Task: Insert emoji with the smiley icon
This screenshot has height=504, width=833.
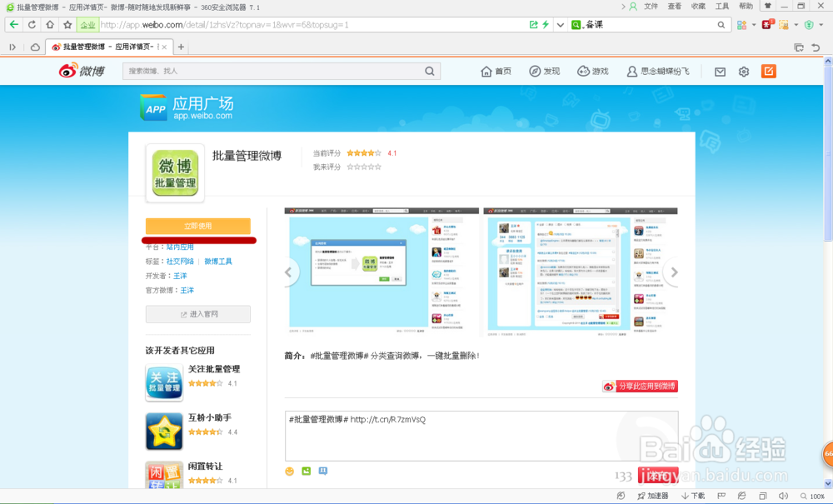Action: click(290, 471)
